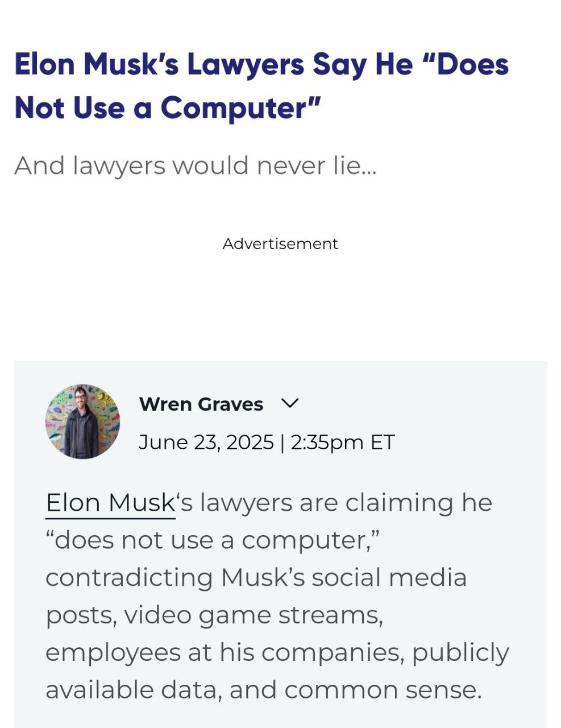This screenshot has width=561, height=728.
Task: Open Wren Graves' round author photo
Action: click(x=82, y=421)
